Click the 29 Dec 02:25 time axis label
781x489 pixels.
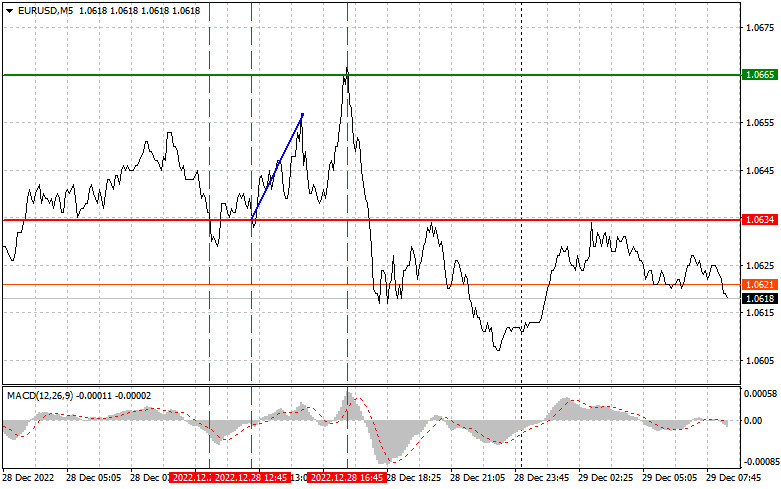click(606, 478)
